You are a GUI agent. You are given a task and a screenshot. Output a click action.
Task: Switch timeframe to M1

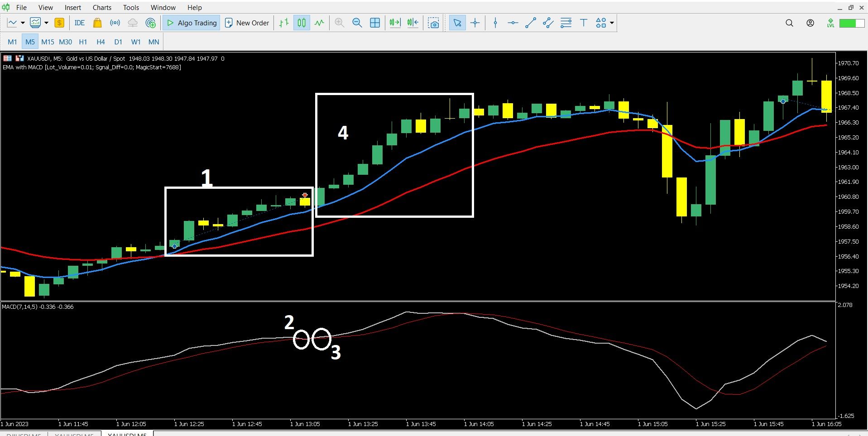click(12, 42)
